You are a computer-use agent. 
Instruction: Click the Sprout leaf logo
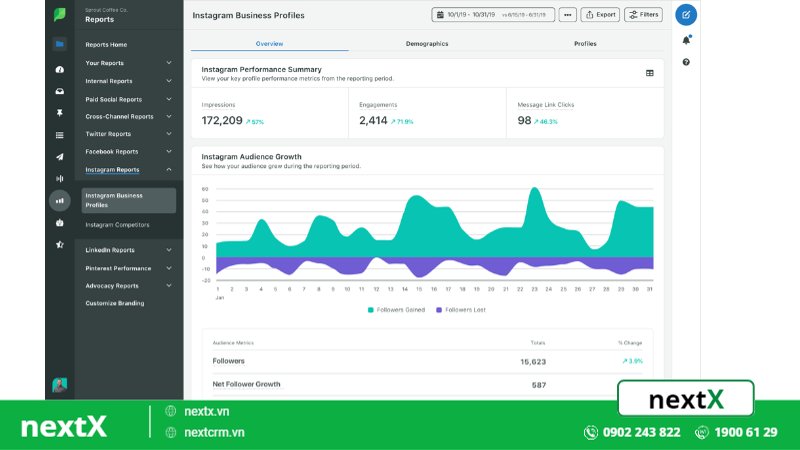[x=60, y=15]
